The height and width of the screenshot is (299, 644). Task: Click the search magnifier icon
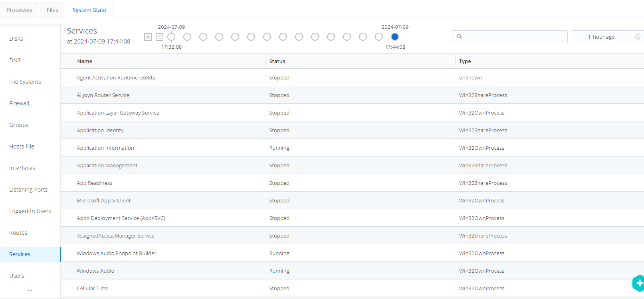tap(460, 37)
